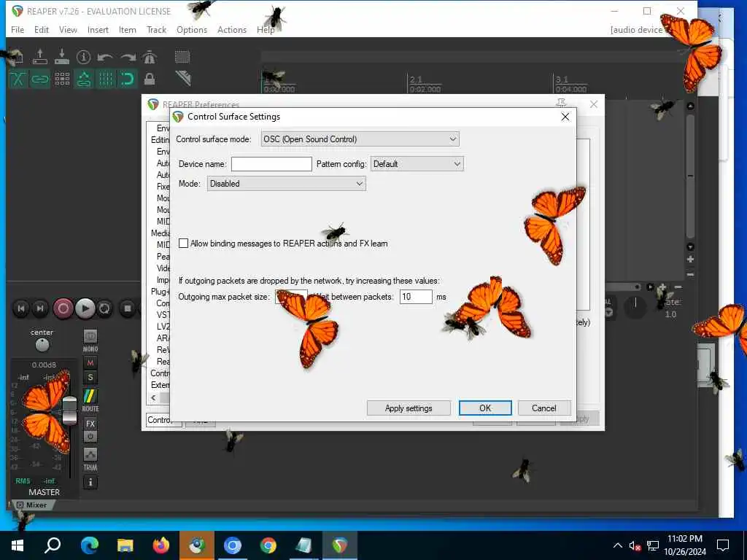This screenshot has width=747, height=560.
Task: Click the master volume fader handle
Action: point(69,411)
